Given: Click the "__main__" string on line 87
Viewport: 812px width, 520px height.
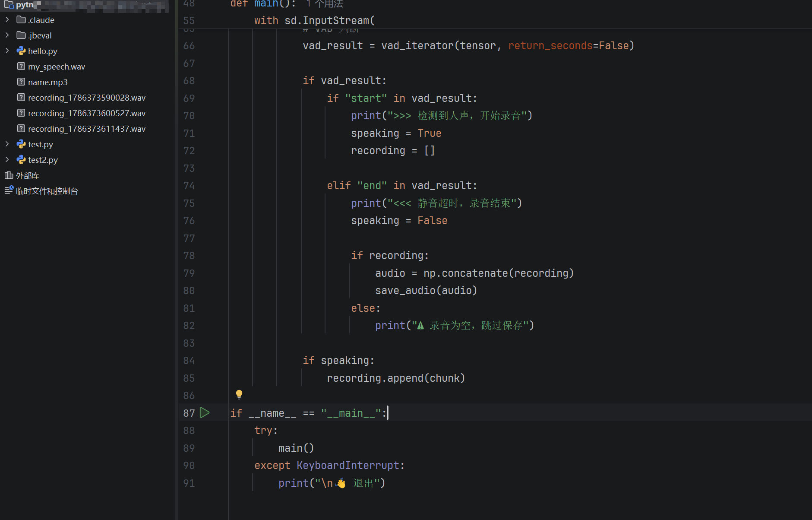Looking at the screenshot, I should tap(351, 413).
